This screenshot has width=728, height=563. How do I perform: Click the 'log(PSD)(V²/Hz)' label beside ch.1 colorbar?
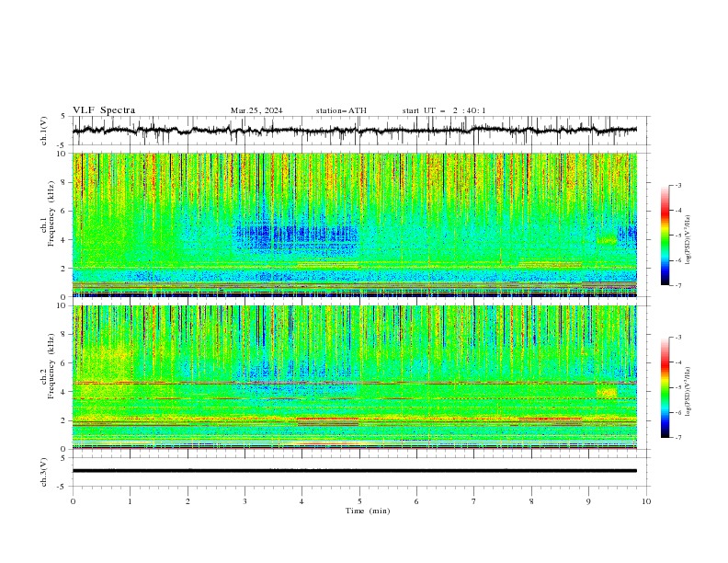[688, 240]
